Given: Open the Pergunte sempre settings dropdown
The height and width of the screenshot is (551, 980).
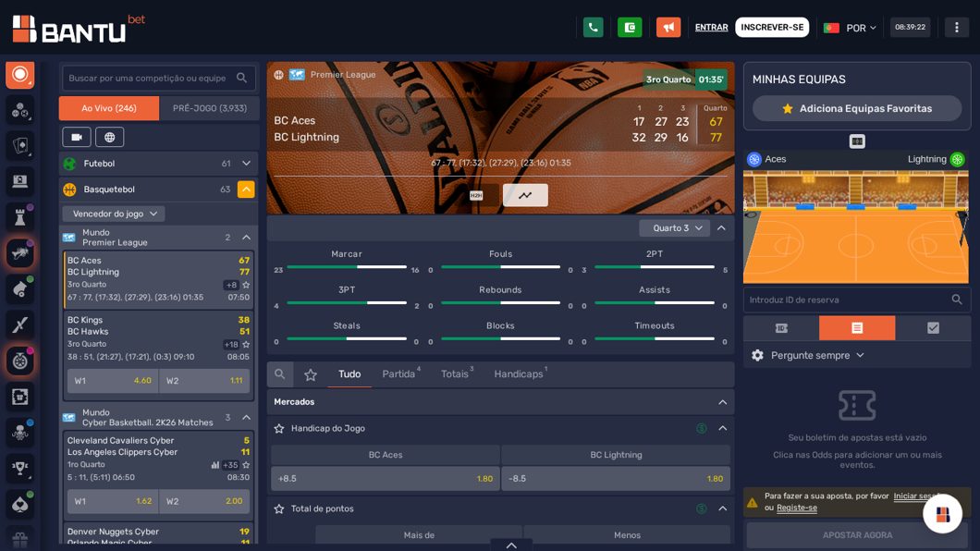Looking at the screenshot, I should click(x=809, y=355).
